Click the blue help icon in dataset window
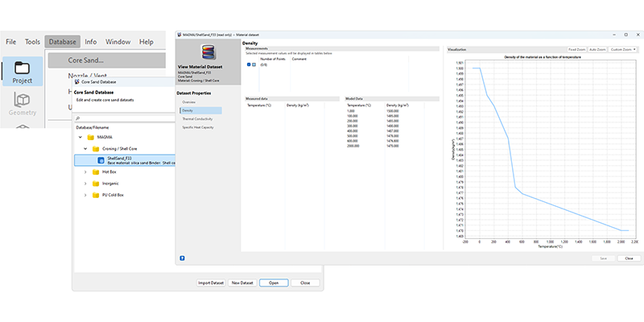The image size is (644, 322). pyautogui.click(x=183, y=258)
